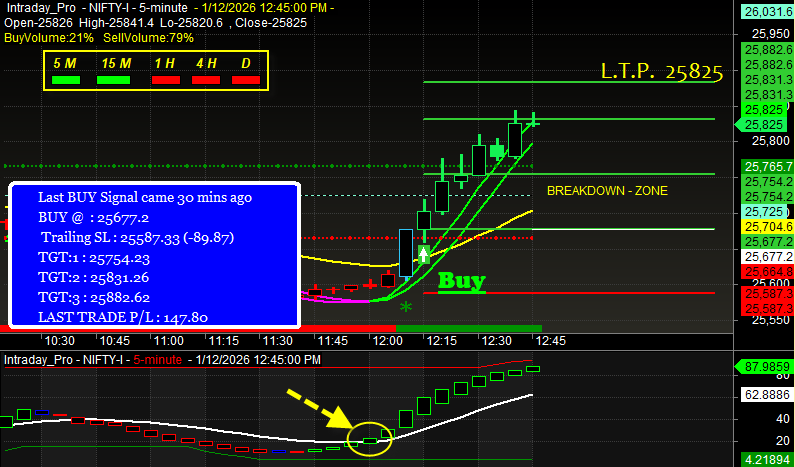The image size is (795, 467).
Task: Click the "TGT:3 : 25882.62" line
Action: tap(94, 297)
